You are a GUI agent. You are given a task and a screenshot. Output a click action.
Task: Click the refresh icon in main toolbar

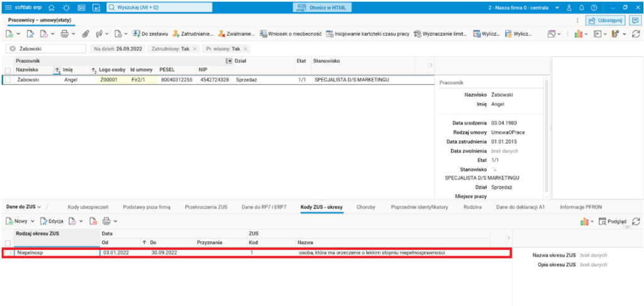pos(636,34)
